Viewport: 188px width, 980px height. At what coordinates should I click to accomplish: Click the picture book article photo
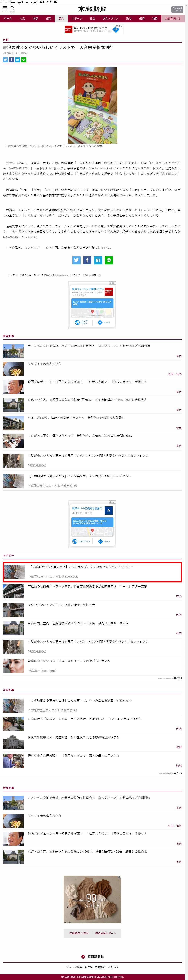(x=93, y=105)
